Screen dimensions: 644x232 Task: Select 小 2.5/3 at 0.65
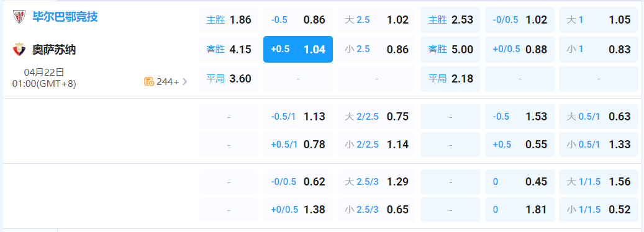376,210
